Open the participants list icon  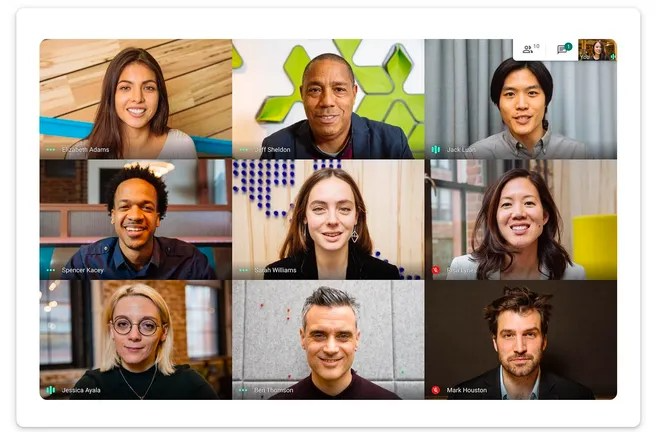528,49
